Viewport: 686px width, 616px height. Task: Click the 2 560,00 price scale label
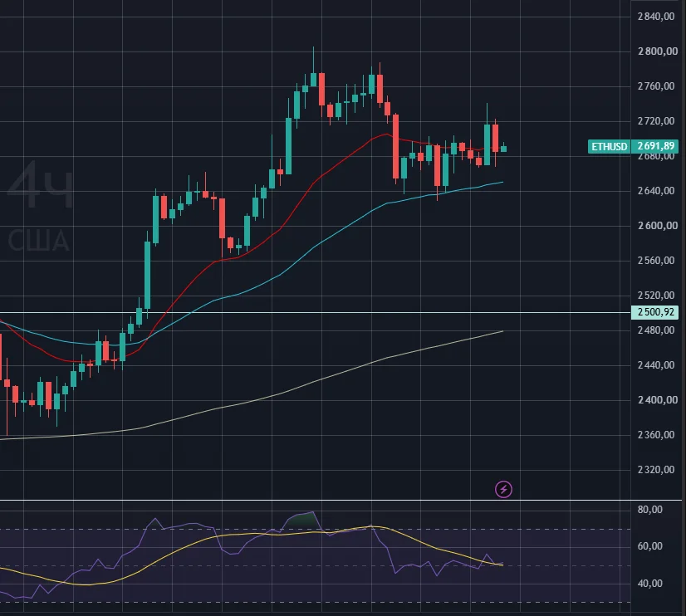656,261
